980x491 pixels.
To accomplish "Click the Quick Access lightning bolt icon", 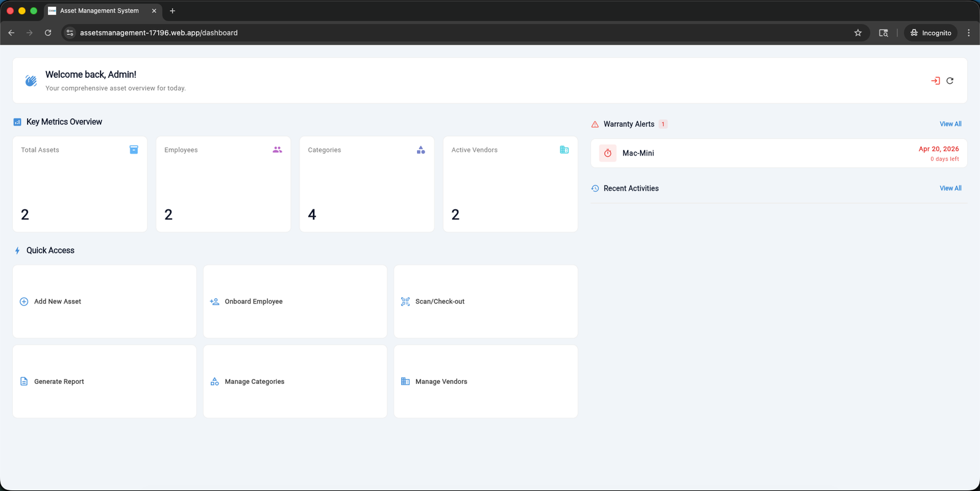I will 17,250.
